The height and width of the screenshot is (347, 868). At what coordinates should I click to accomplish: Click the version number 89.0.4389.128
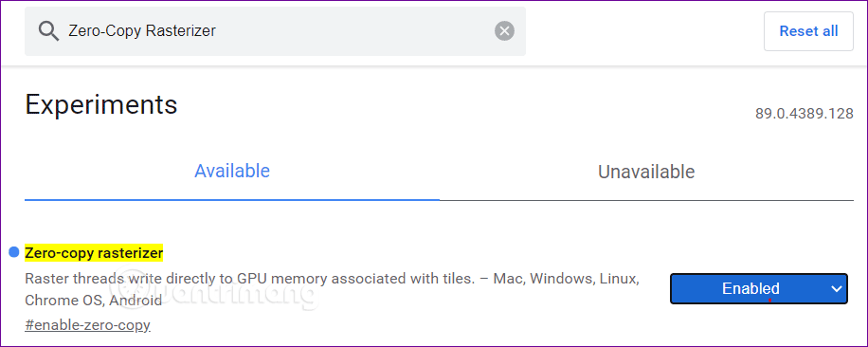[805, 114]
